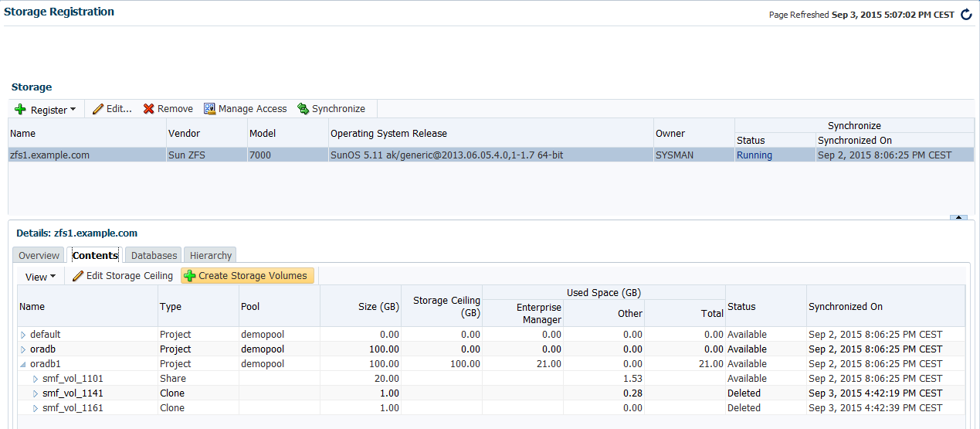Click the Edit pencil icon in Storage toolbar
The width and height of the screenshot is (980, 429).
click(98, 109)
